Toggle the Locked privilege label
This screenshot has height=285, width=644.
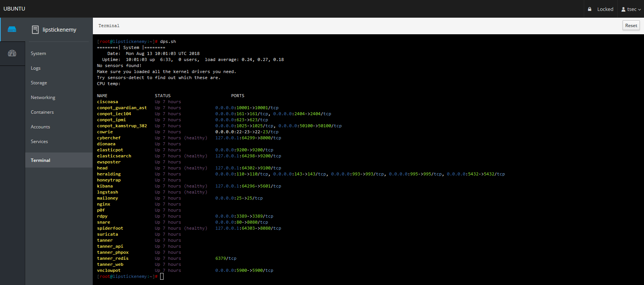pyautogui.click(x=605, y=9)
